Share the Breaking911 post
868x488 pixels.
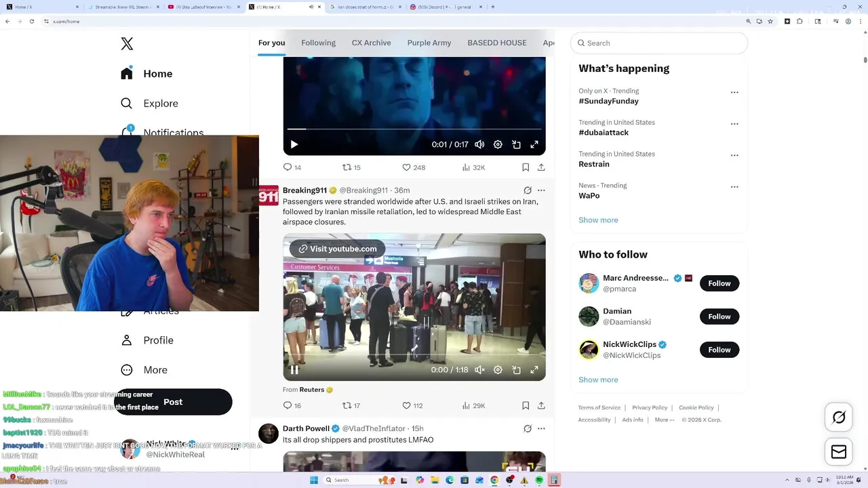tap(541, 406)
